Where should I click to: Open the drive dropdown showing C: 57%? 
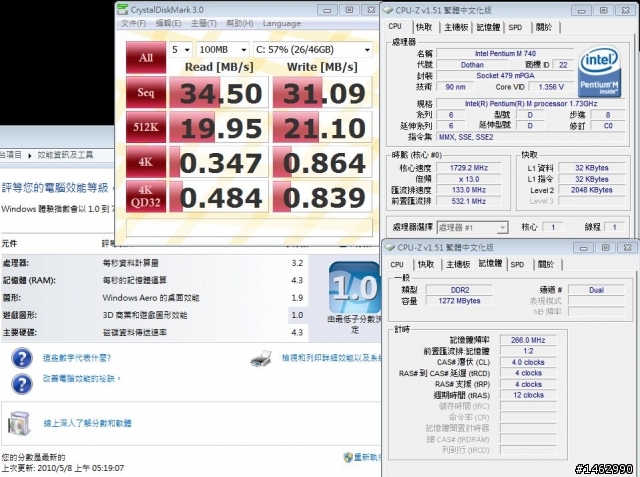pos(313,50)
